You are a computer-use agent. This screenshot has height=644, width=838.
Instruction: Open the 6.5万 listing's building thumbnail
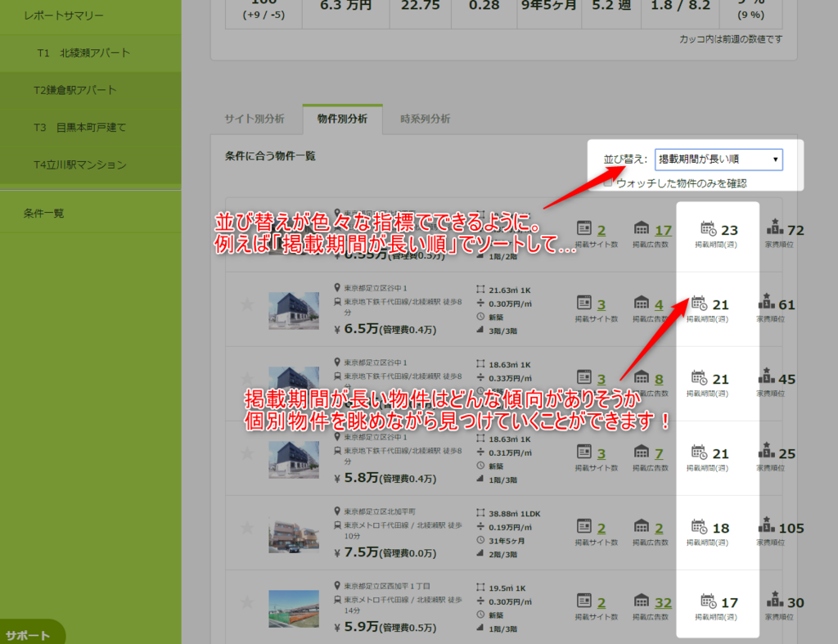(x=294, y=310)
